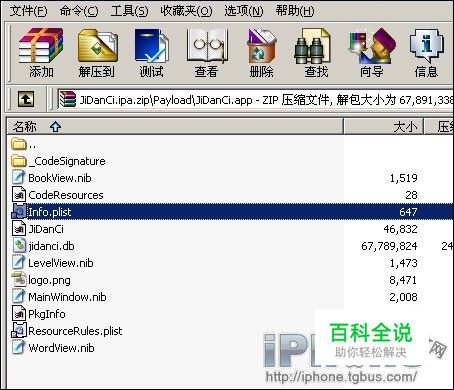Click the ResourceRules.plist file icon

[x=19, y=330]
